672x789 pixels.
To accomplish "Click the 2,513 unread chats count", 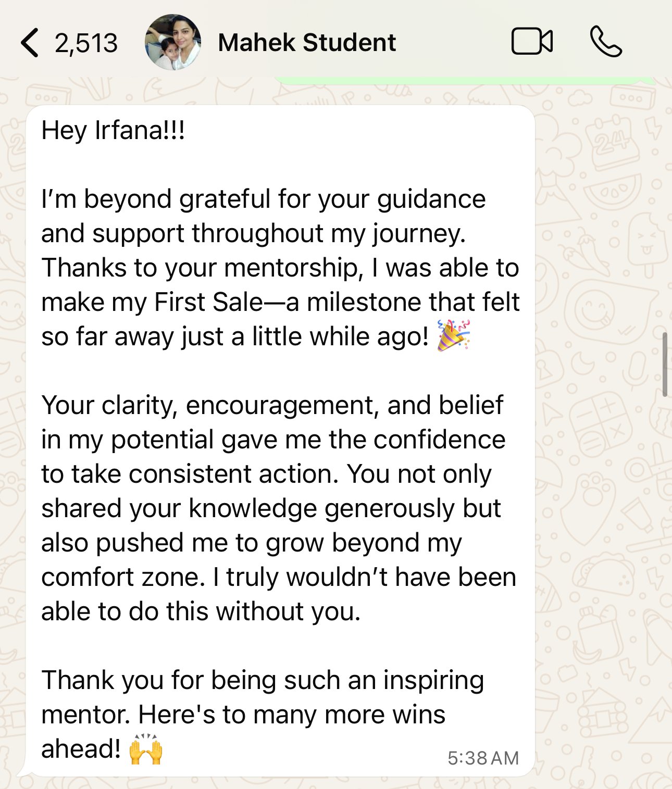I will [86, 43].
